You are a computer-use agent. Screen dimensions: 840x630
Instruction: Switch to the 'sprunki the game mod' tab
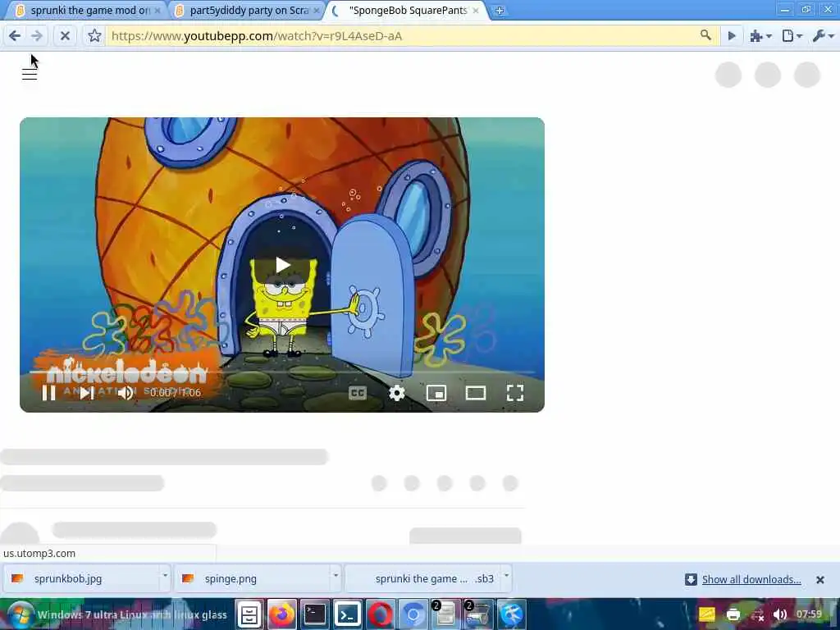(85, 10)
